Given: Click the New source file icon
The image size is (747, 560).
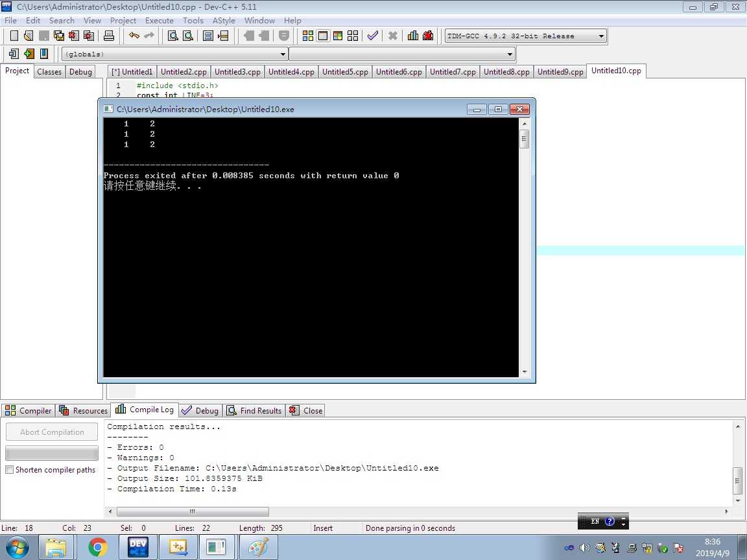Looking at the screenshot, I should pos(14,36).
